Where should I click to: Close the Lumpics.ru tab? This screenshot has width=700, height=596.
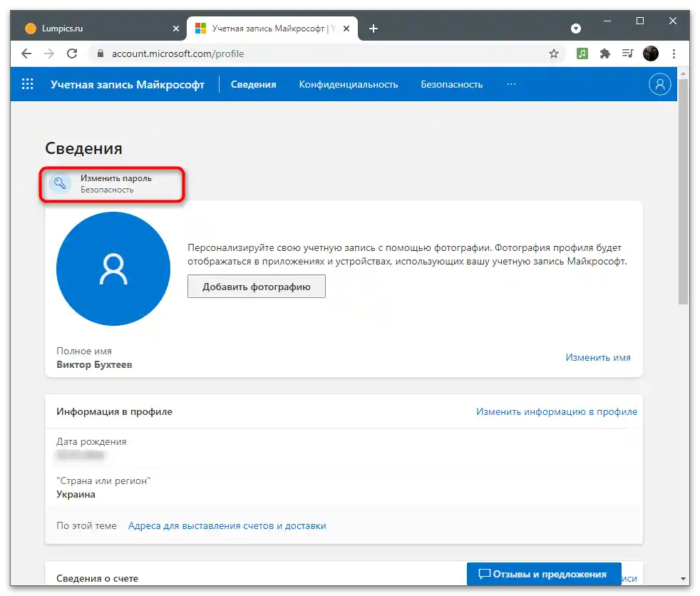176,29
